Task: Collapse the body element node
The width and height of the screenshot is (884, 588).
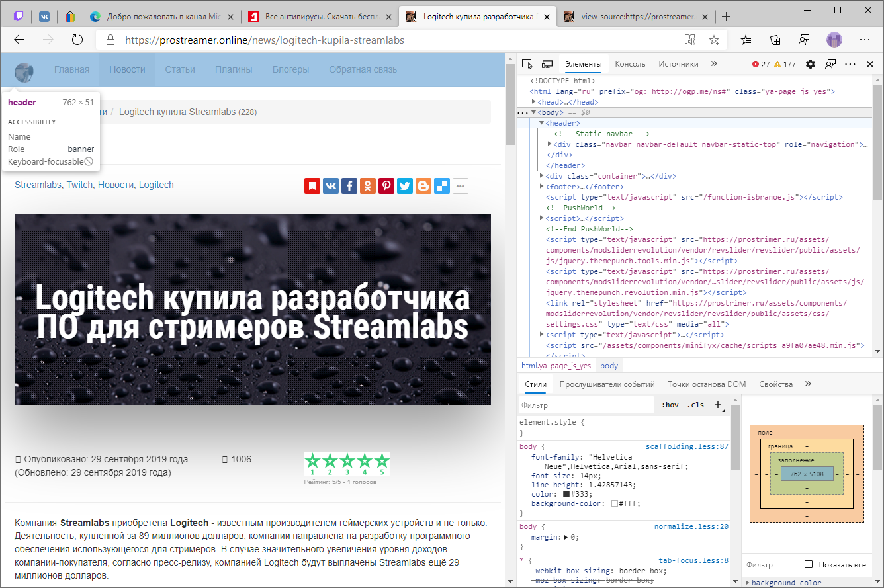Action: (534, 112)
